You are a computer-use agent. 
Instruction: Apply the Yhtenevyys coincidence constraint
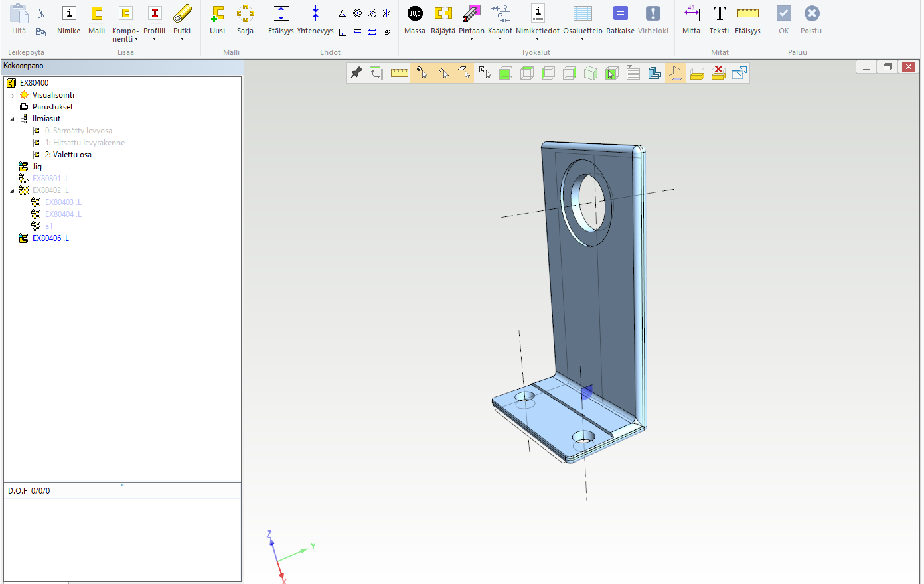pos(315,14)
